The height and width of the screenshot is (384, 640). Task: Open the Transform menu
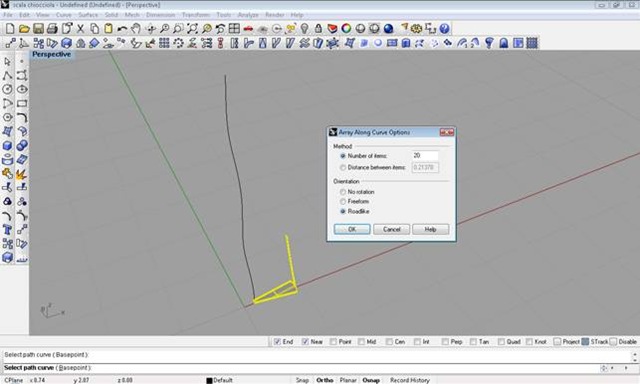click(x=196, y=15)
